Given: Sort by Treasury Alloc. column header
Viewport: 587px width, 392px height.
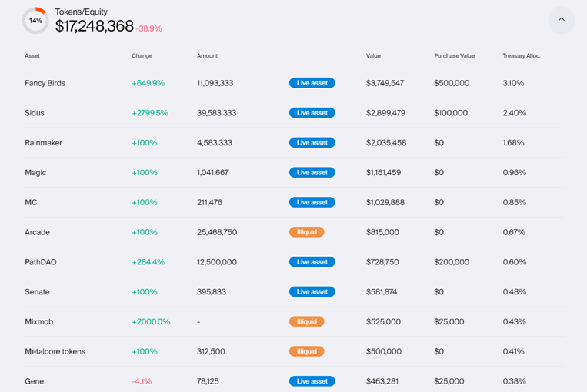Looking at the screenshot, I should [x=522, y=56].
